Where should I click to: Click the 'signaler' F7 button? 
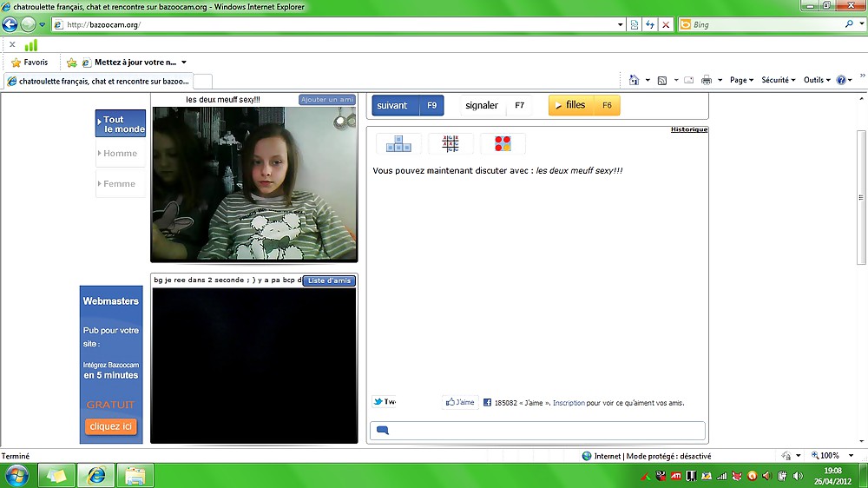[496, 105]
